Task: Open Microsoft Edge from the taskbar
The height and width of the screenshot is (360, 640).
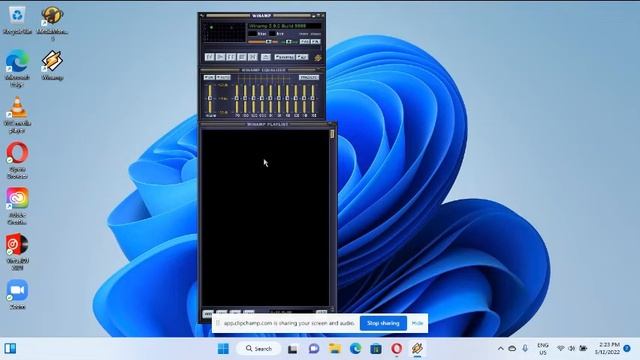Action: tap(355, 349)
